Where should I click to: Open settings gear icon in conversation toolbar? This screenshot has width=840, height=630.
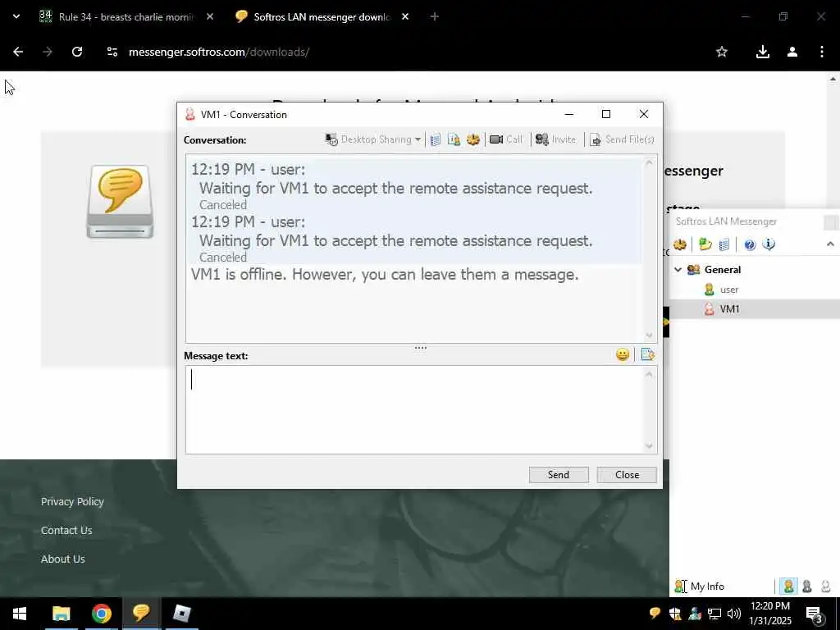click(473, 139)
